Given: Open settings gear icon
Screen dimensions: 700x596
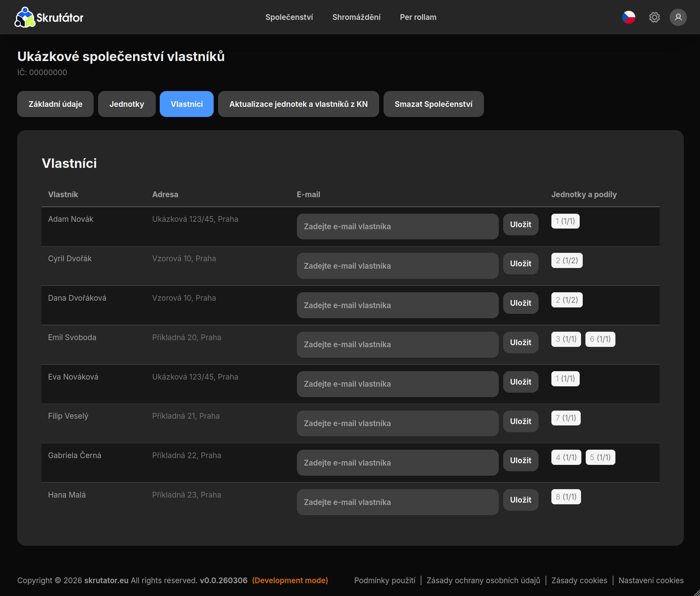Looking at the screenshot, I should 654,17.
